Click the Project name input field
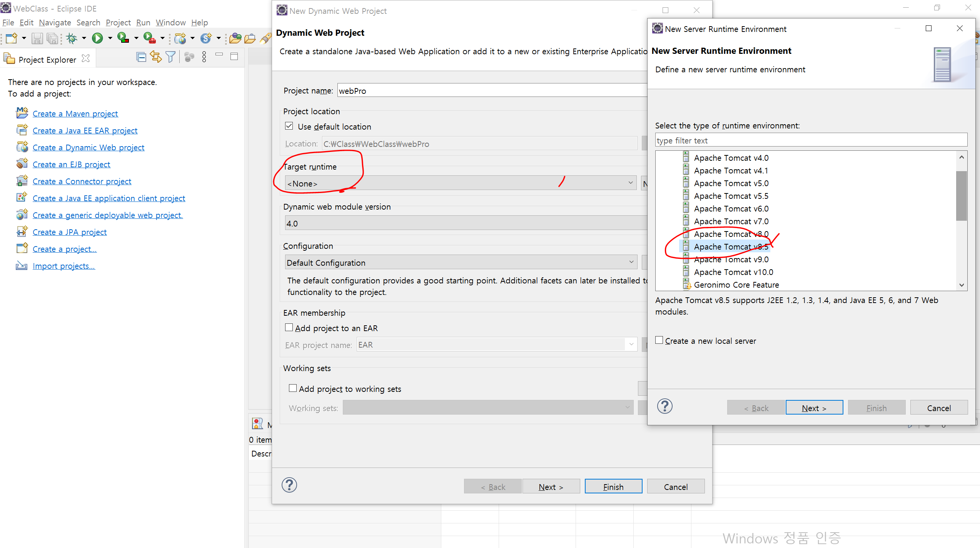The height and width of the screenshot is (548, 980). click(x=493, y=90)
